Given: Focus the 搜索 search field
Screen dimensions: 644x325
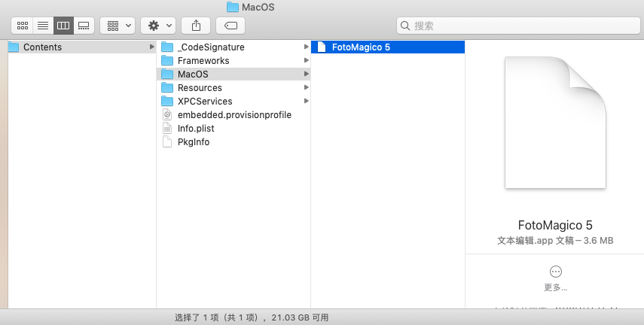Looking at the screenshot, I should click(x=518, y=26).
